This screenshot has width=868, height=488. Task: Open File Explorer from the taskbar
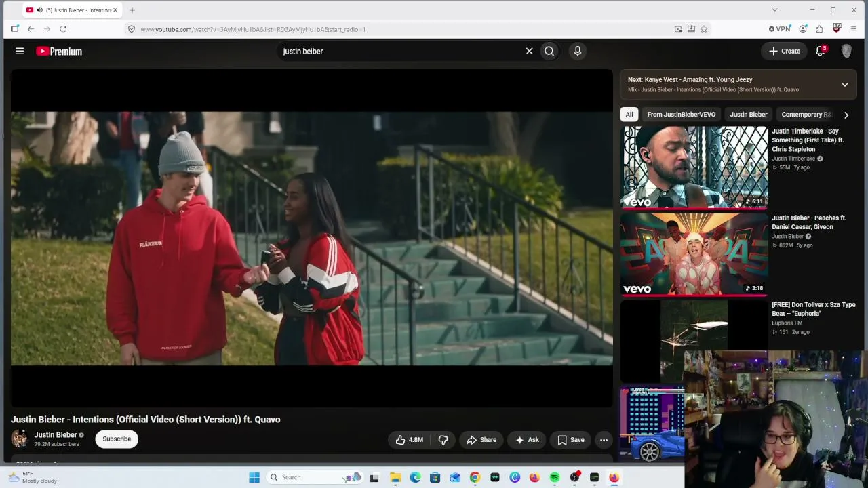click(395, 477)
